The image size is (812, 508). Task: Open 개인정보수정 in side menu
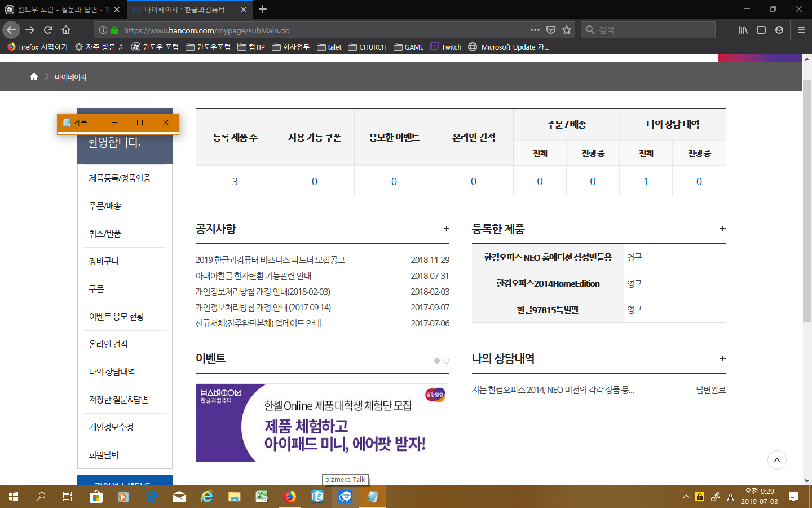pyautogui.click(x=111, y=427)
